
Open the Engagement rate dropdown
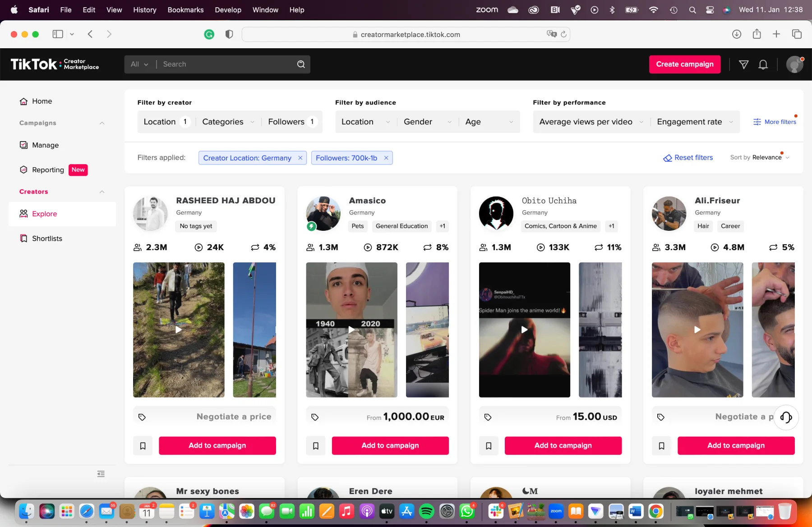(695, 122)
